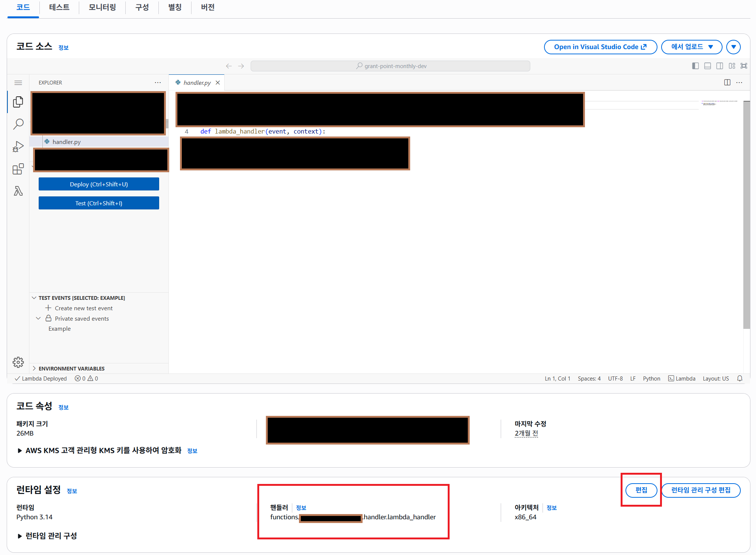Open the Extensions icon in activity bar
Viewport: 756px width, 555px height.
tap(18, 169)
